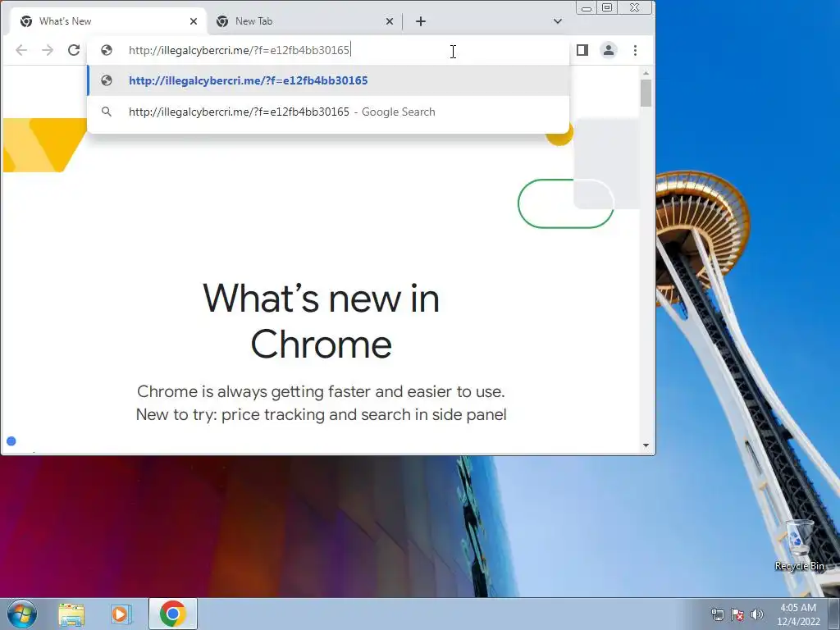
Task: Open the clock showing 4:05 AM
Action: [798, 614]
